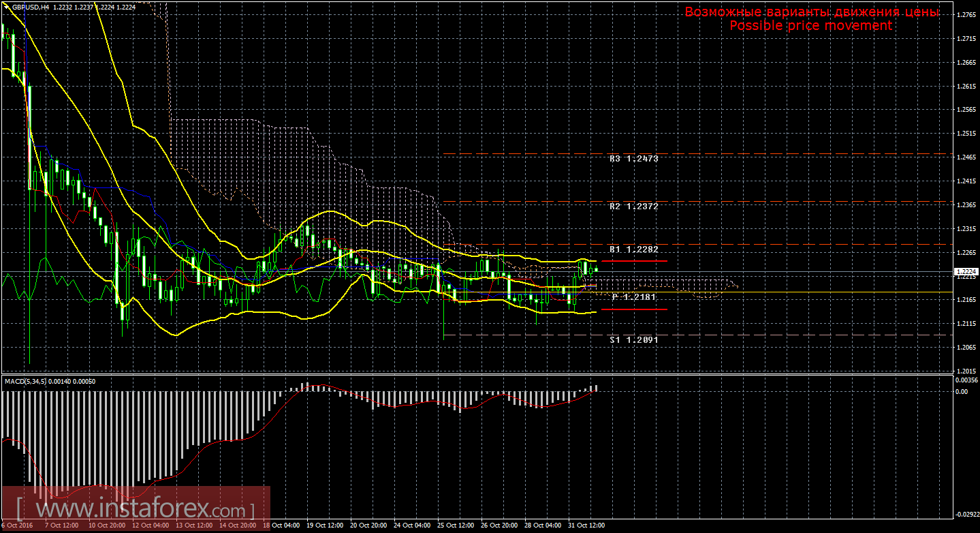The image size is (980, 533).
Task: Click the 1.2615 price axis label
Action: point(966,86)
